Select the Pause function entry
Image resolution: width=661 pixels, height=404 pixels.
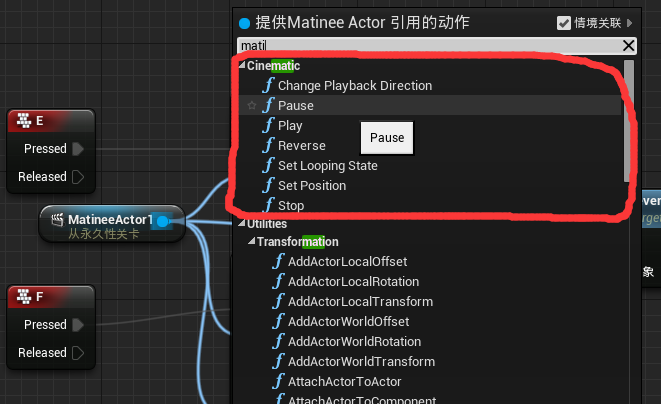430,105
